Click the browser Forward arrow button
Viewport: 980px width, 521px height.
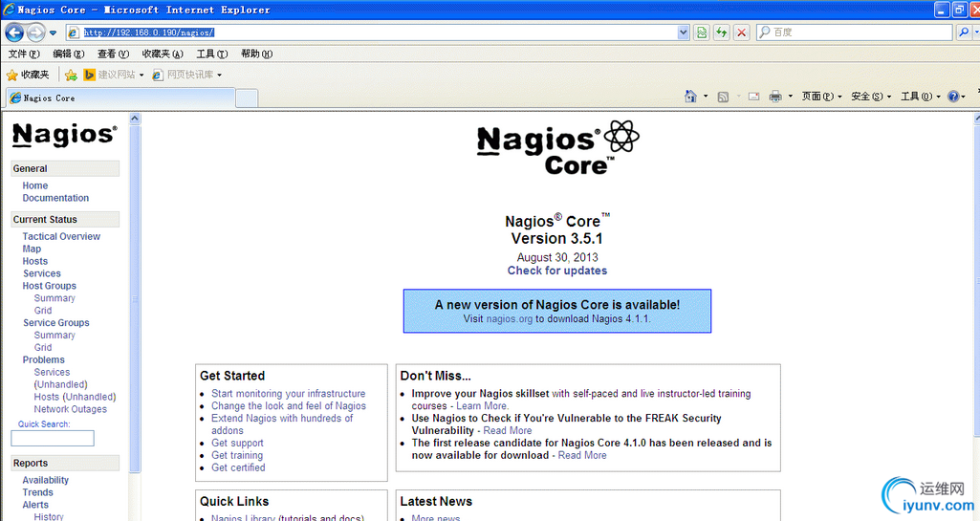(35, 32)
